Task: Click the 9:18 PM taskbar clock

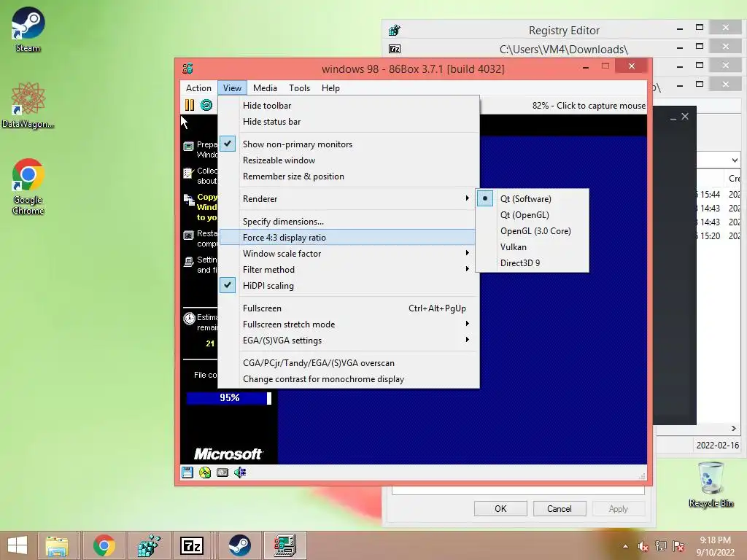Action: 715,546
